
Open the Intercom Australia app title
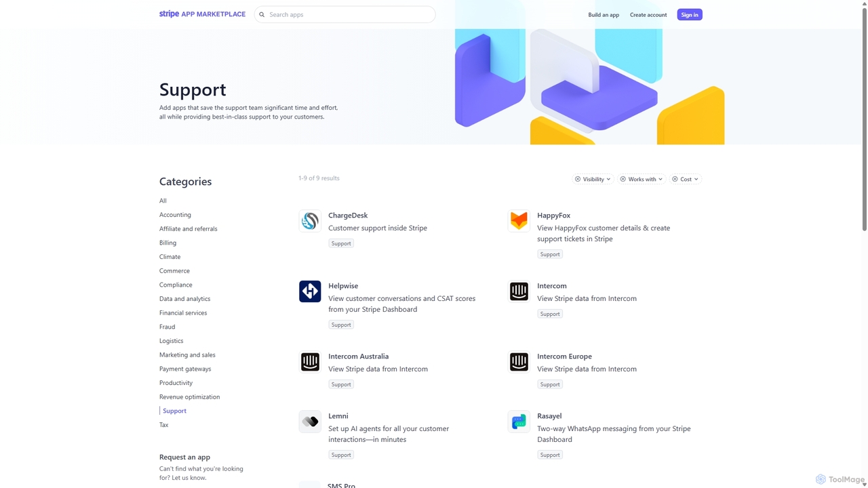coord(358,357)
